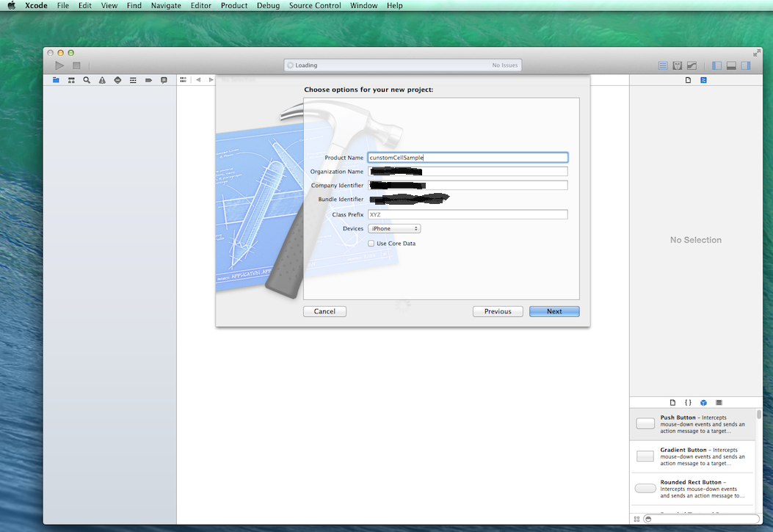
Task: Open the Issue navigator warning icon
Action: (x=102, y=80)
